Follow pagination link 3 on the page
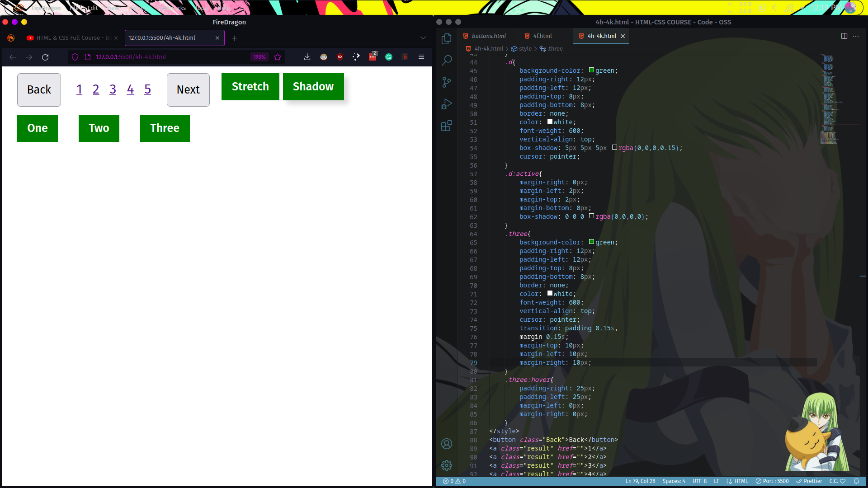 [x=113, y=89]
